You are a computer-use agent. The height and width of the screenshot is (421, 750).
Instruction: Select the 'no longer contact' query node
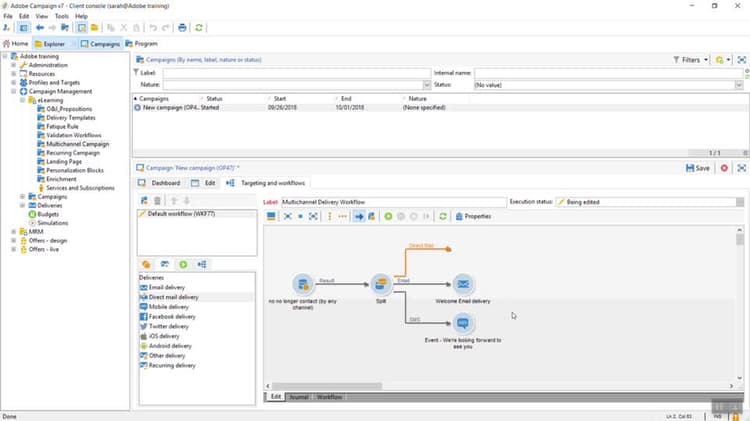(x=303, y=284)
